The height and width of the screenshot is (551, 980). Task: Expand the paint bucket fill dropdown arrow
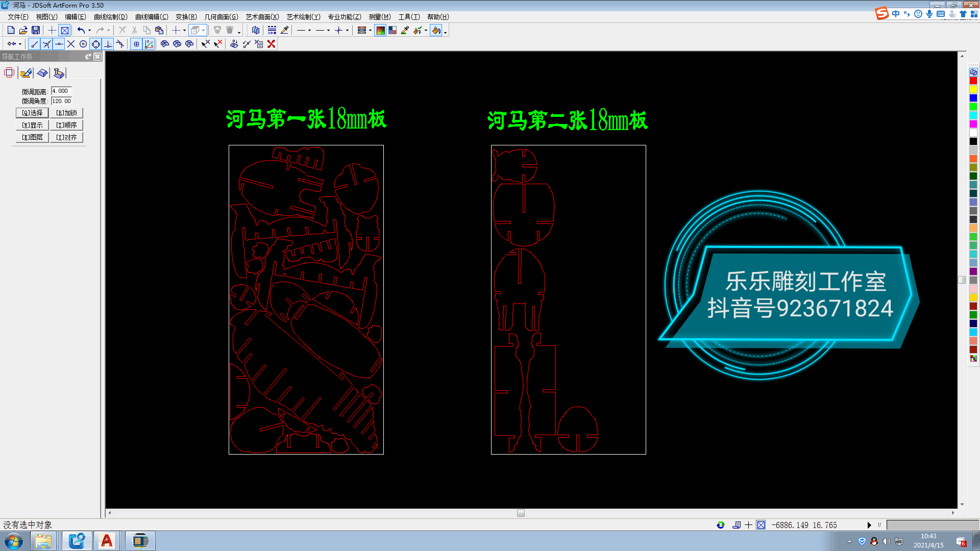click(x=446, y=32)
